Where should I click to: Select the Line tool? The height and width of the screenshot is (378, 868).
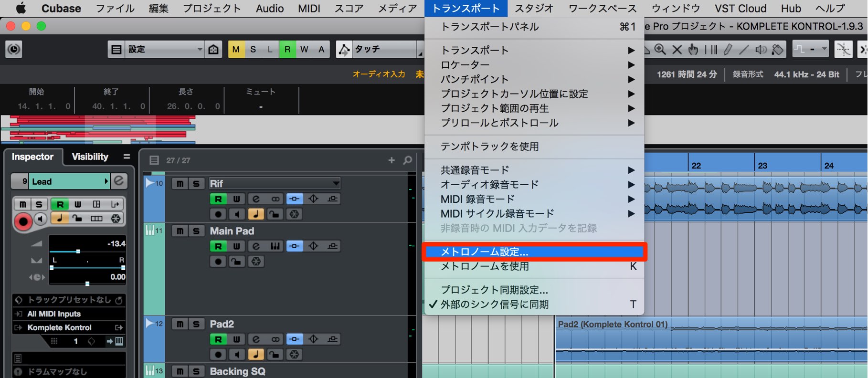[x=744, y=49]
